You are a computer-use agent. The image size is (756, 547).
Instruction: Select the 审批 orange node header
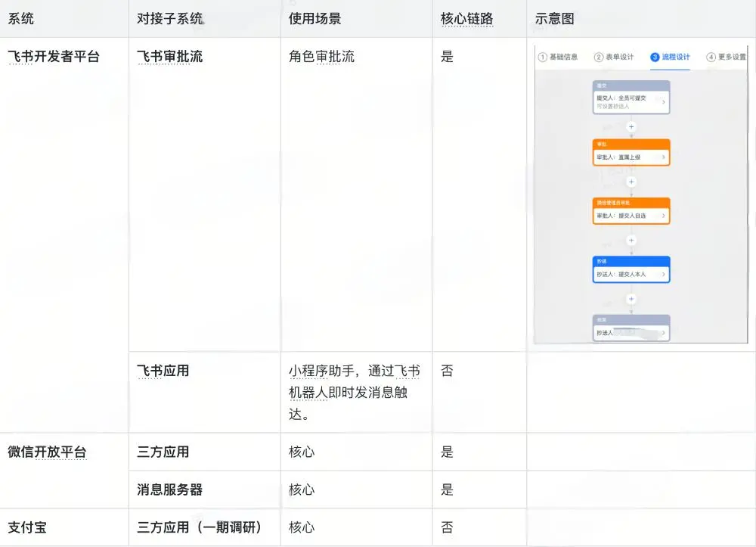coord(631,145)
